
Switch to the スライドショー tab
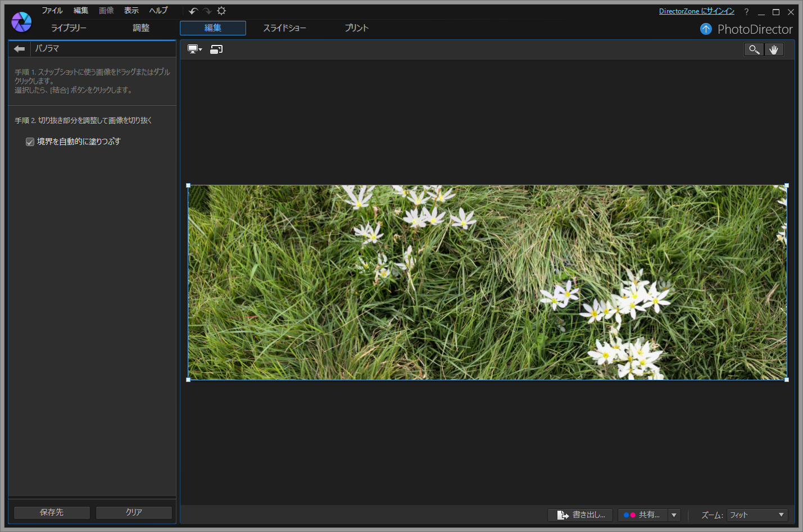point(285,28)
